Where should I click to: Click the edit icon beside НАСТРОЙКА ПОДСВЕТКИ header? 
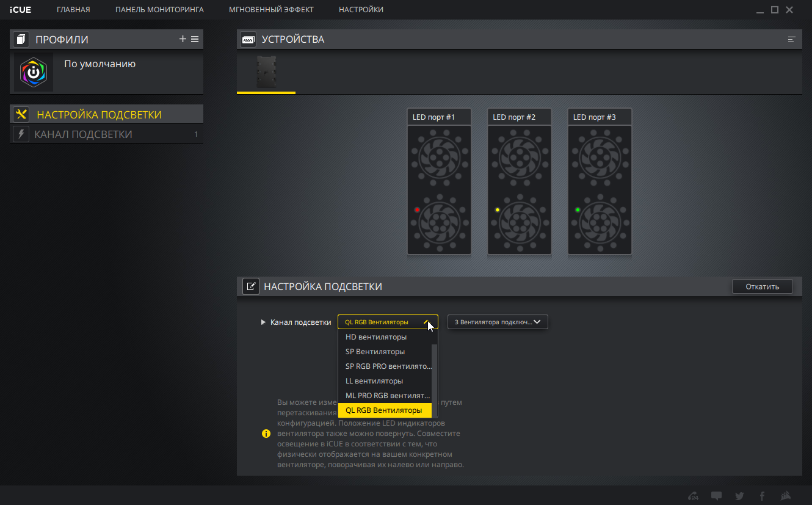tap(250, 286)
